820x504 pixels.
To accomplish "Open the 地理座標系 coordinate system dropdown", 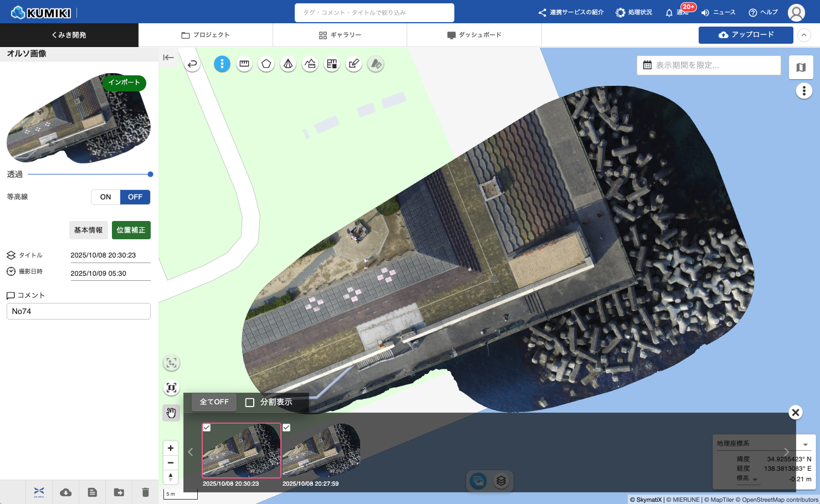I will point(805,444).
